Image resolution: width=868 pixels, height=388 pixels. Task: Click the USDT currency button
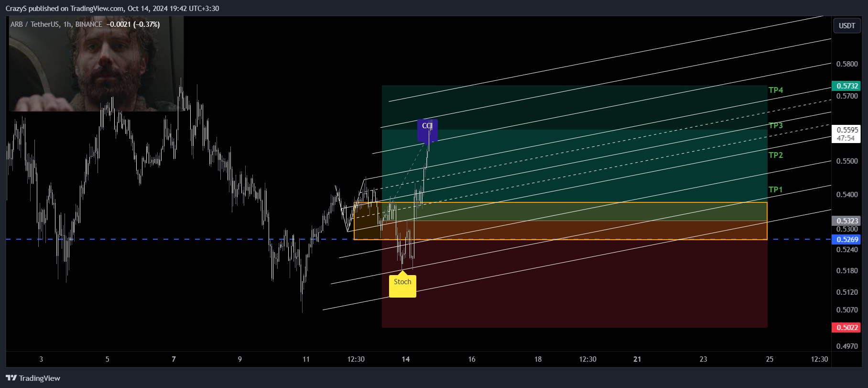point(847,26)
